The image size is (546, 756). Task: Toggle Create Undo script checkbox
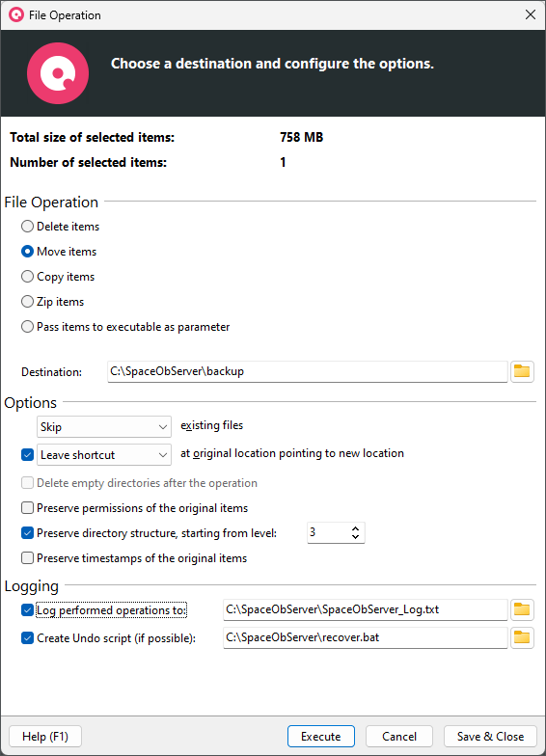(x=27, y=638)
